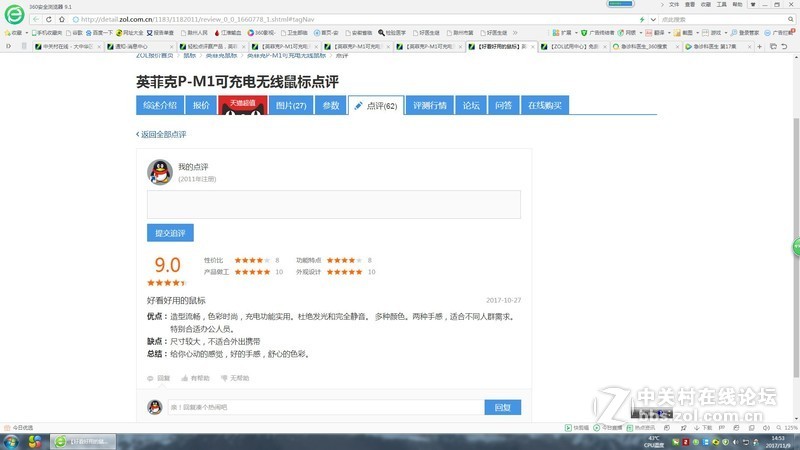The width and height of the screenshot is (800, 450).
Task: Expand the address bar dropdown arrow
Action: (x=653, y=19)
